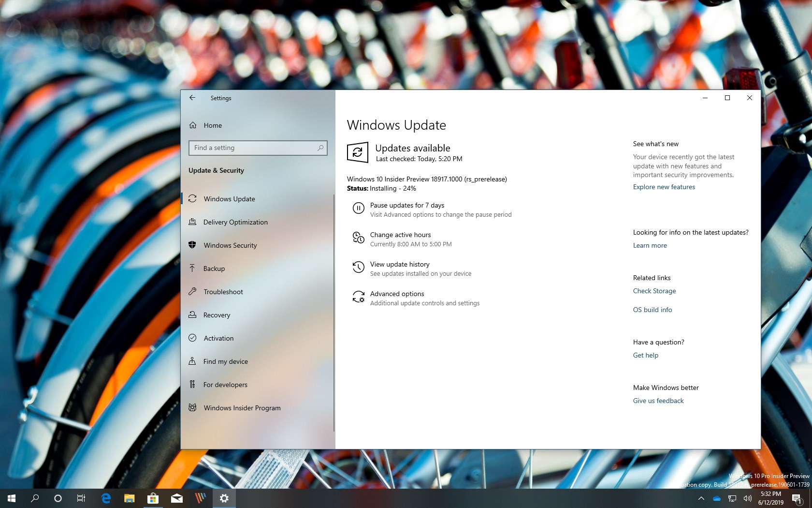Open View update history

pyautogui.click(x=400, y=264)
